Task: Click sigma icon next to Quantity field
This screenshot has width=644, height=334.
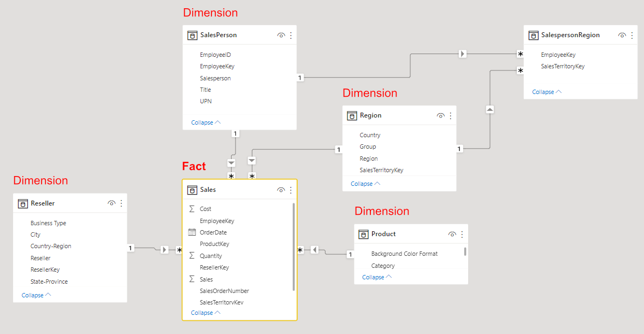Action: tap(192, 255)
